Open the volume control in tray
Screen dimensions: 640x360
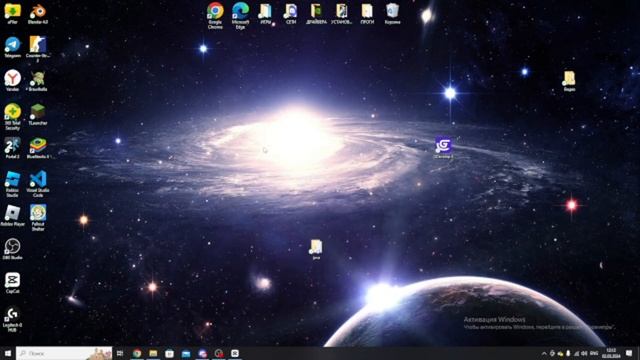(584, 353)
